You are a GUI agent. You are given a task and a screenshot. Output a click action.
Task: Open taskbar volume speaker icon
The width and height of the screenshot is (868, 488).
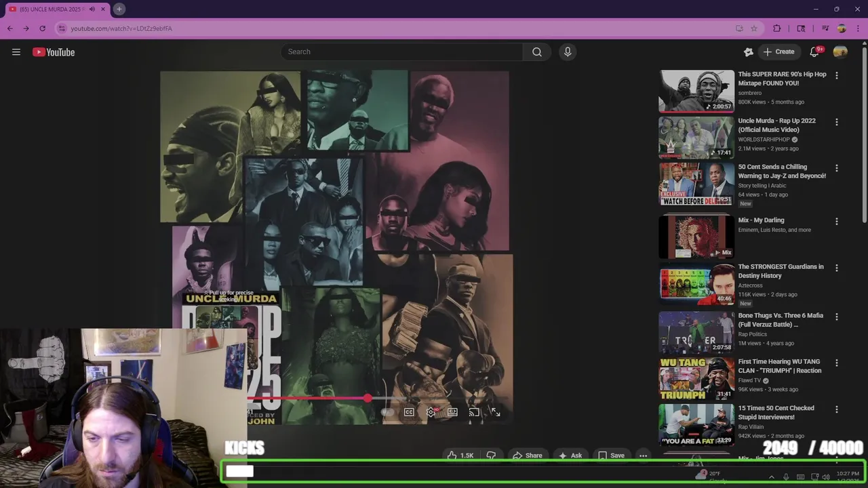point(825,477)
